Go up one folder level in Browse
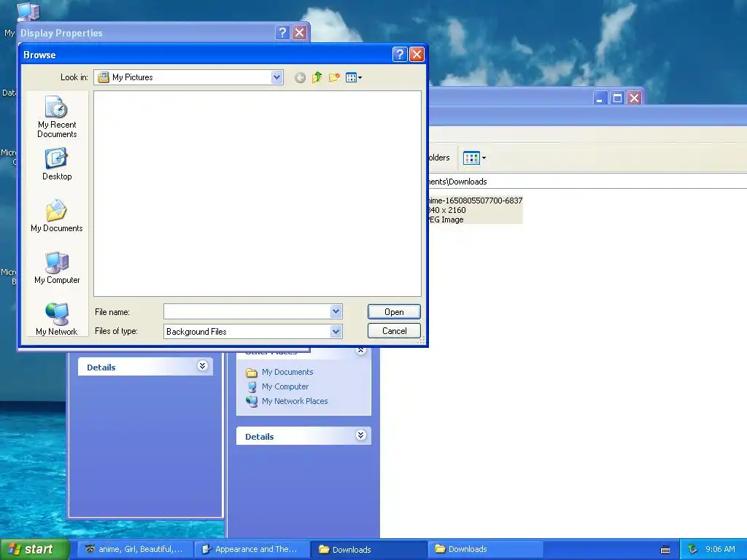The height and width of the screenshot is (560, 747). click(x=317, y=77)
